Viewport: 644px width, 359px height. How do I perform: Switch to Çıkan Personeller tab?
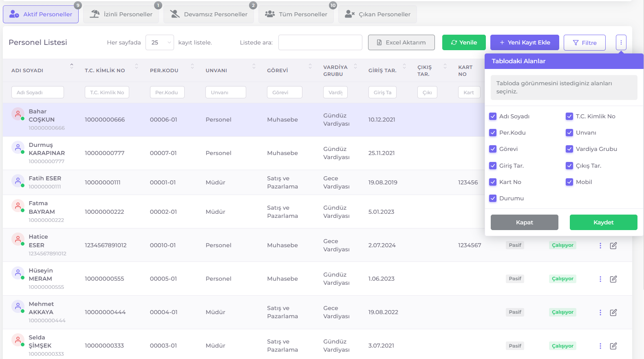pos(377,14)
